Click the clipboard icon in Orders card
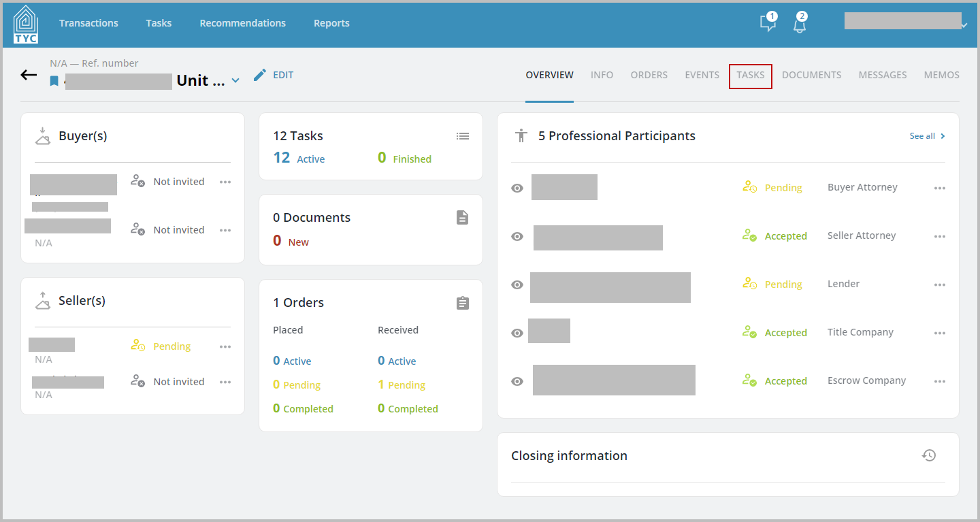The width and height of the screenshot is (980, 522). tap(463, 303)
